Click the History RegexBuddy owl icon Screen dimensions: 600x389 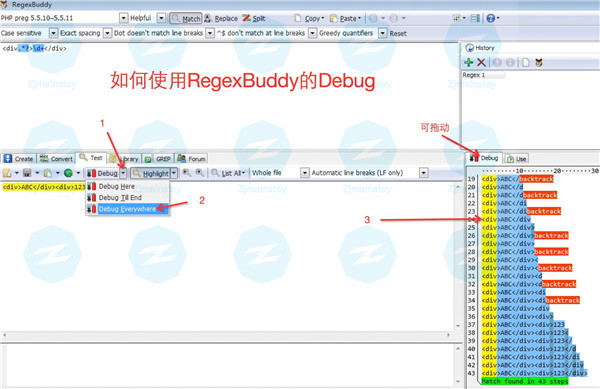[x=539, y=62]
